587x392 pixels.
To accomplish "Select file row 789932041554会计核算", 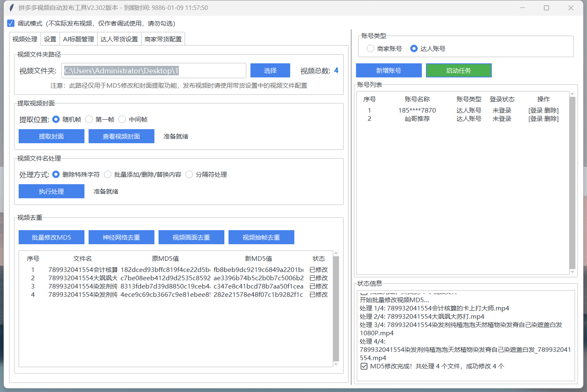I will (83, 270).
